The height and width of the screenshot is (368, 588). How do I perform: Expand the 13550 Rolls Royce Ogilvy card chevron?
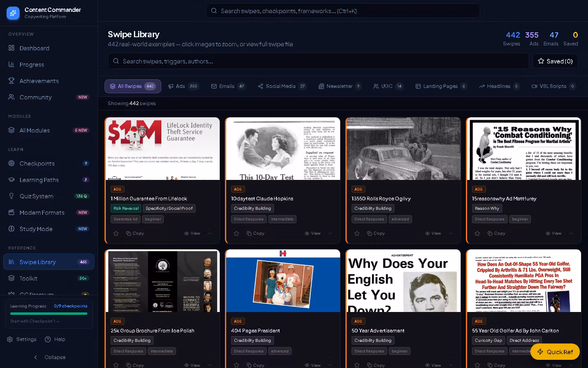451,233
